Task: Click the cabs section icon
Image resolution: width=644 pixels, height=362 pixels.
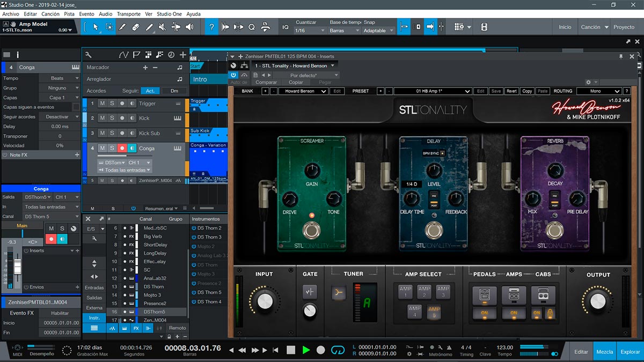Action: (543, 295)
